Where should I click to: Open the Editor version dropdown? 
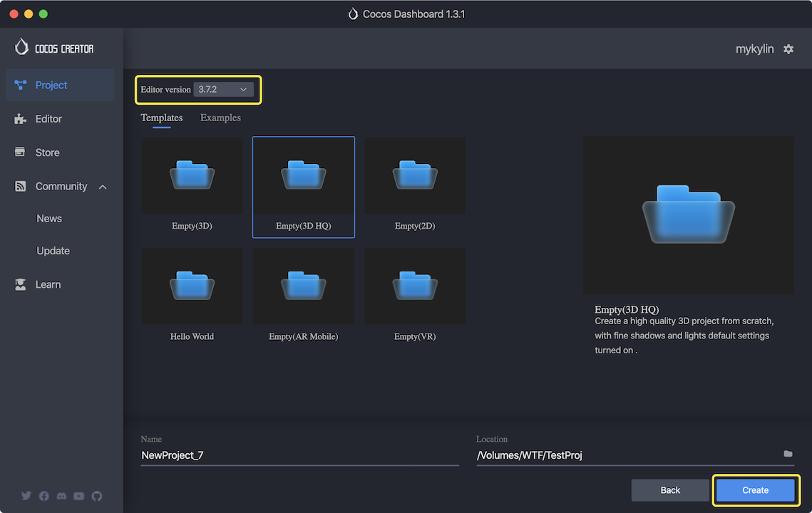point(223,89)
